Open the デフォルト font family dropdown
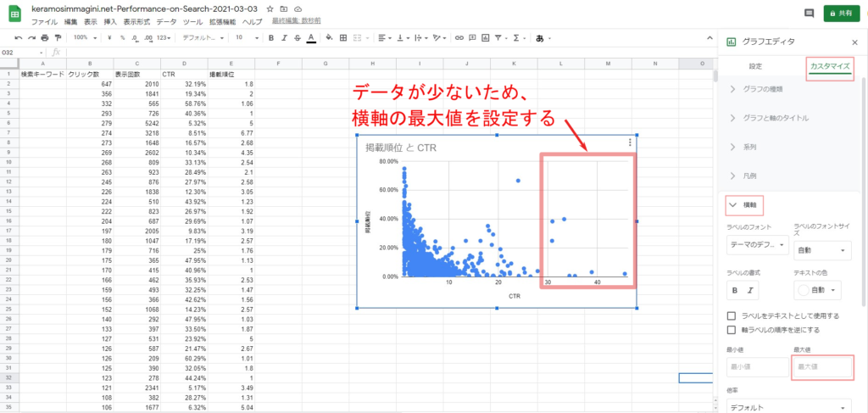 203,37
